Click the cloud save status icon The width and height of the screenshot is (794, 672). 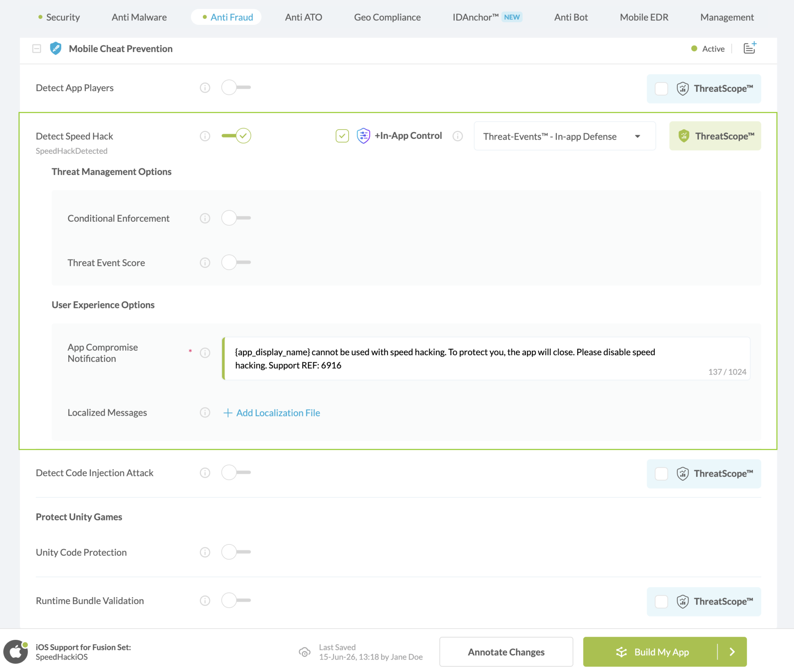click(304, 652)
